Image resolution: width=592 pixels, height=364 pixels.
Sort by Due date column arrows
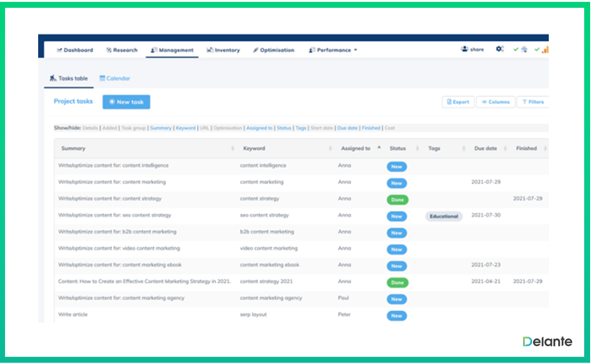[505, 148]
